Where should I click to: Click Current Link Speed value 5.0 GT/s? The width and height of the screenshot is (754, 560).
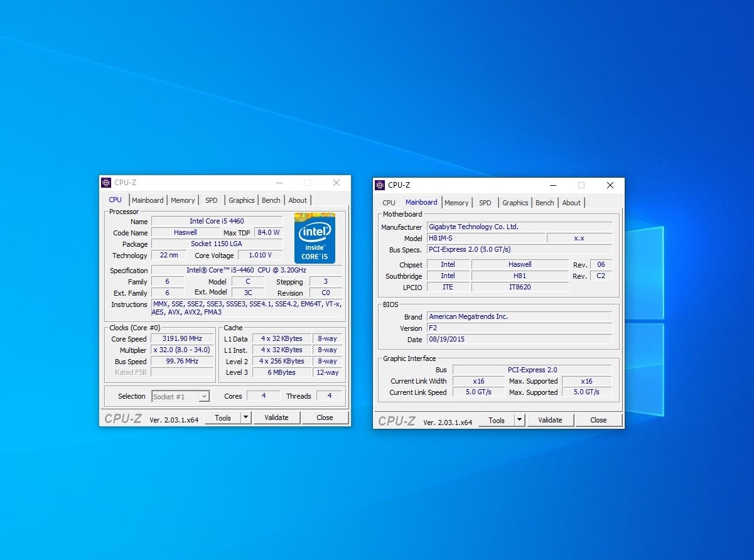pyautogui.click(x=479, y=392)
